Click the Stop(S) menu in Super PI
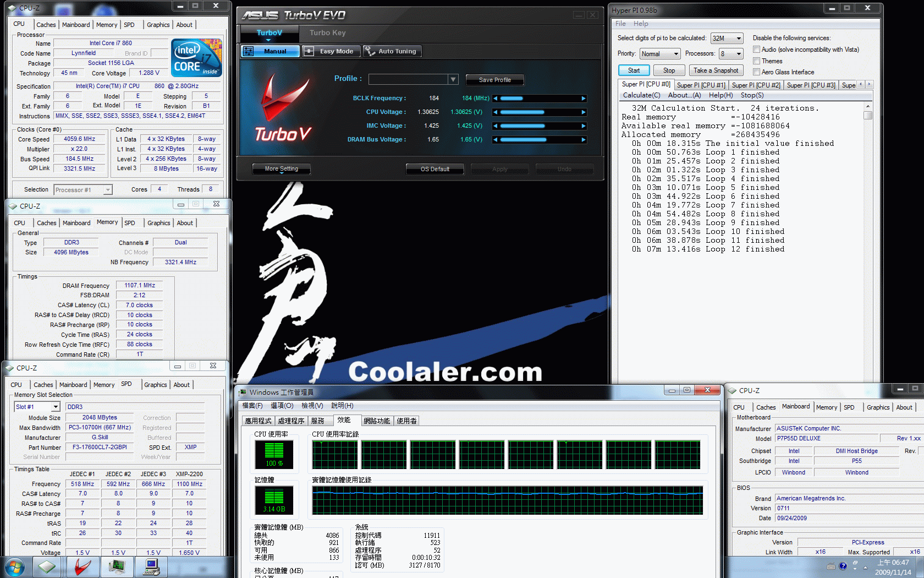This screenshot has height=578, width=924. click(752, 95)
